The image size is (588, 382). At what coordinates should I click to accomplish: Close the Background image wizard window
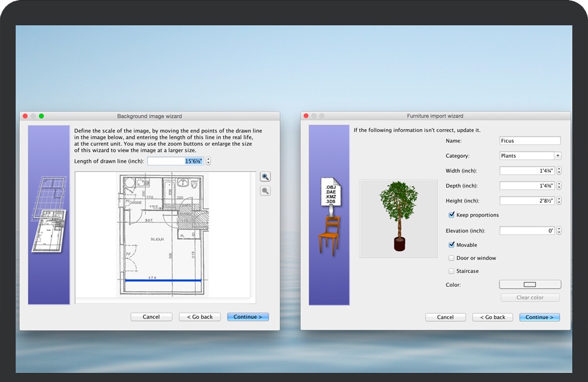point(25,116)
